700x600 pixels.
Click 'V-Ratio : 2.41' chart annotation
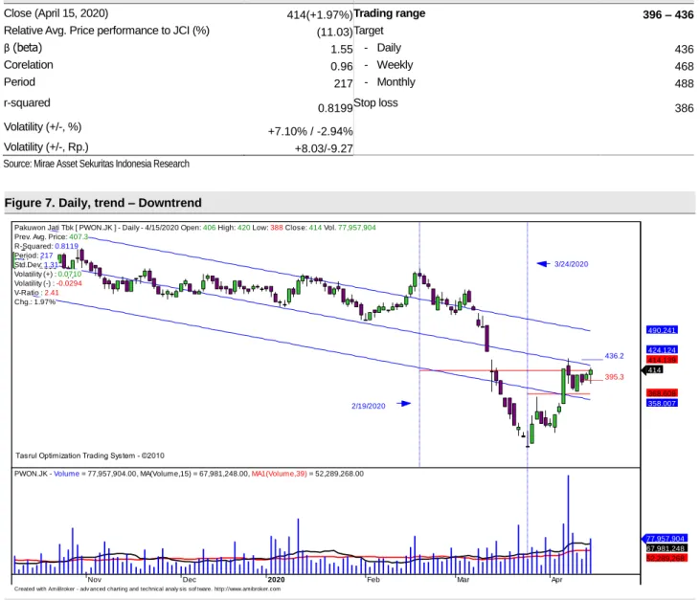36,293
